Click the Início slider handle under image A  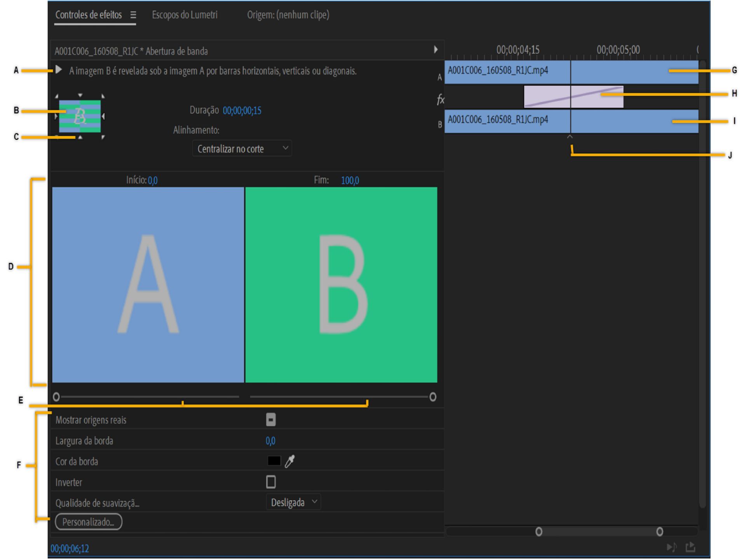[56, 397]
